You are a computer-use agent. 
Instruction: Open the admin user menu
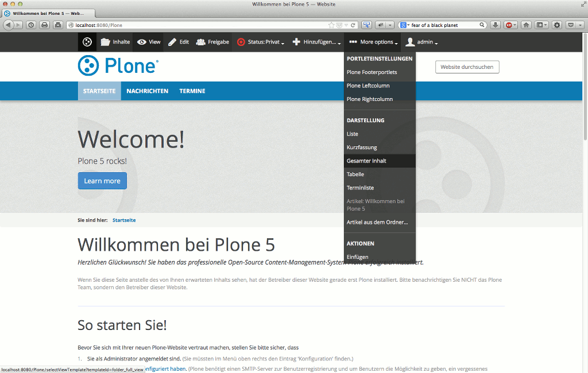[x=421, y=42]
